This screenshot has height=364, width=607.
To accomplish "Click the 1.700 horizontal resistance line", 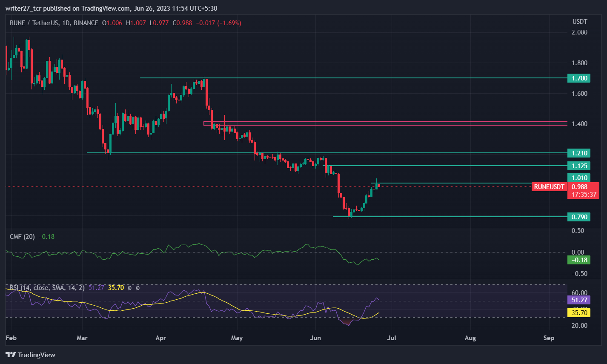I will point(354,78).
